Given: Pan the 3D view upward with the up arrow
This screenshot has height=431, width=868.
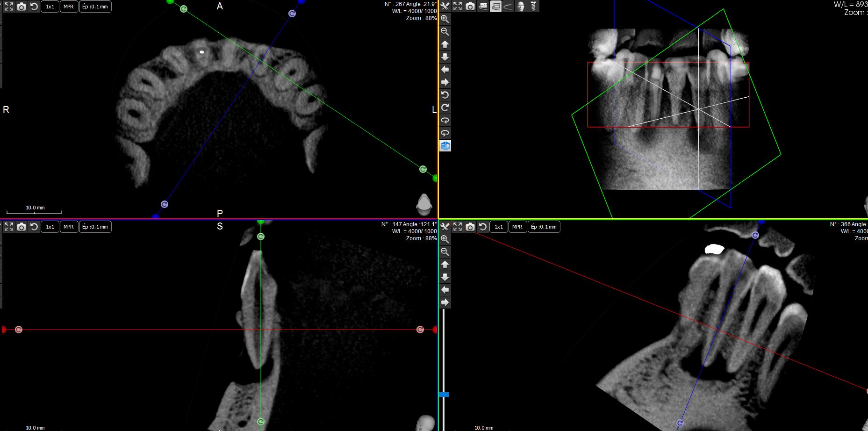Looking at the screenshot, I should (445, 44).
